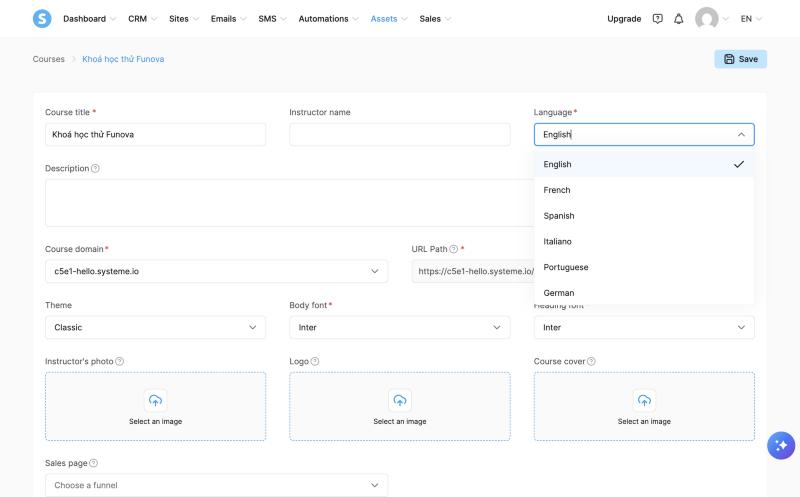Open the Emails menu
This screenshot has width=800, height=497.
point(229,19)
